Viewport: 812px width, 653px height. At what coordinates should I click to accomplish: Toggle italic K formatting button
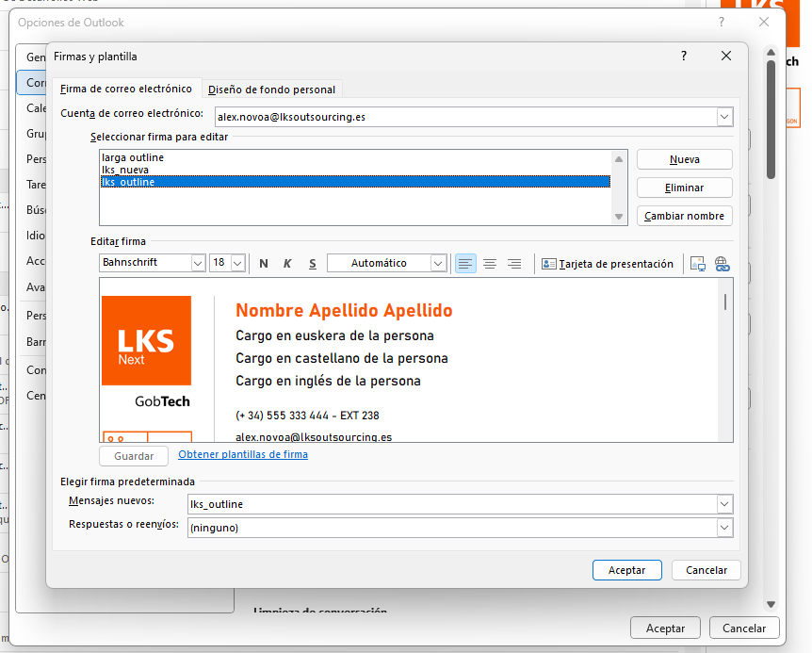[x=287, y=264]
